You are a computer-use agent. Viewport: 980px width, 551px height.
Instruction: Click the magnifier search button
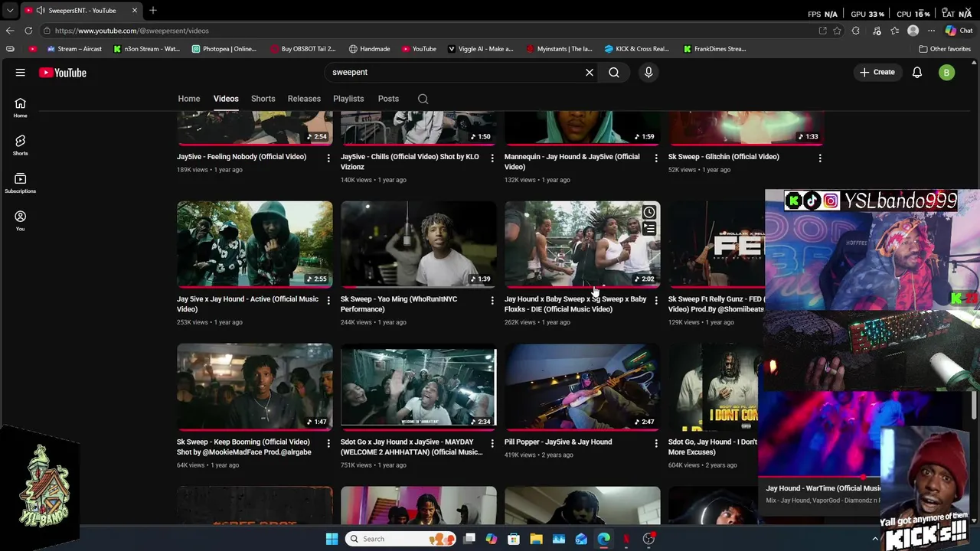[614, 73]
